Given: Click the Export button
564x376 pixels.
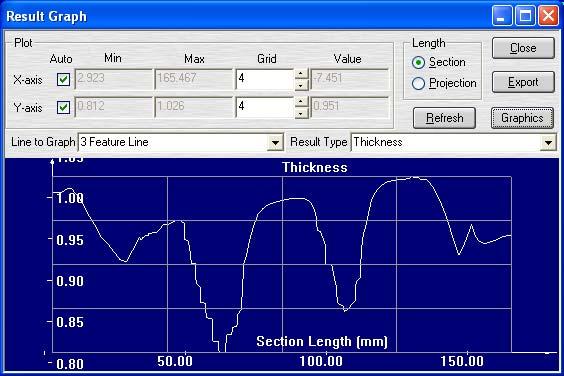Looking at the screenshot, I should (x=523, y=82).
